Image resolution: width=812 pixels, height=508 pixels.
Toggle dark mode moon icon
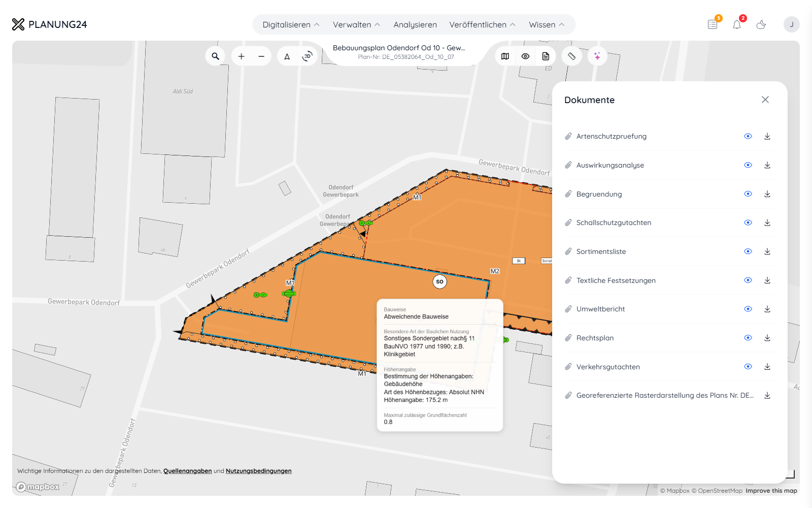pos(761,24)
